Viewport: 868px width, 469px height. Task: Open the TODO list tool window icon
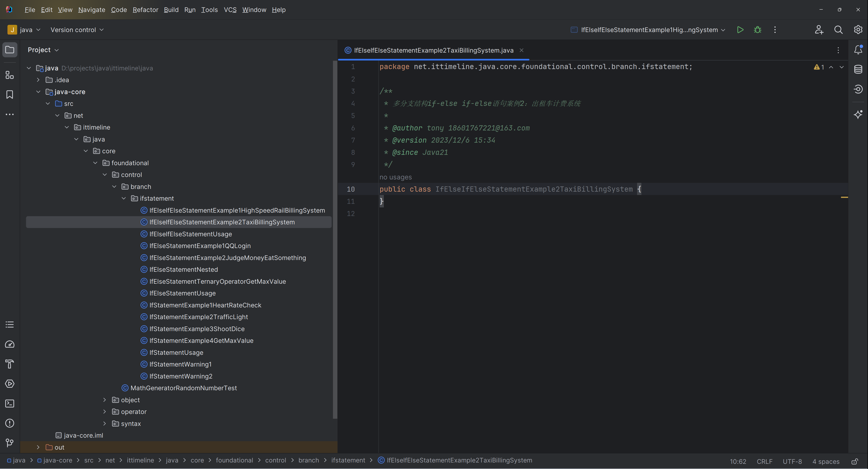tap(10, 325)
